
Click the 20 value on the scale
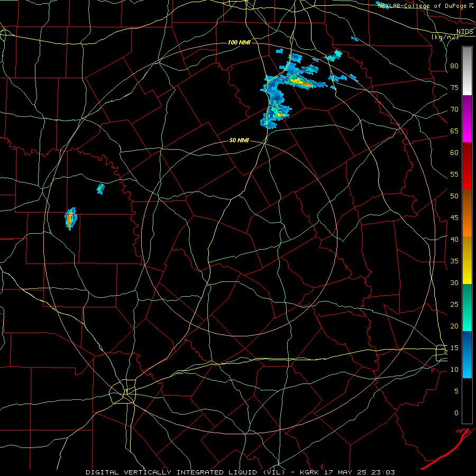(454, 326)
